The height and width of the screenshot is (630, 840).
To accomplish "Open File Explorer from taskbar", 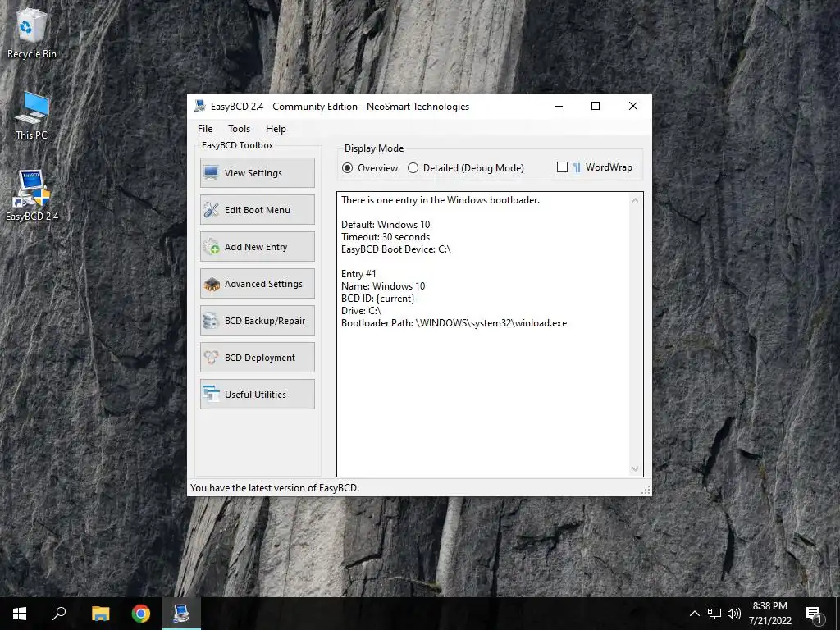I will pyautogui.click(x=100, y=614).
